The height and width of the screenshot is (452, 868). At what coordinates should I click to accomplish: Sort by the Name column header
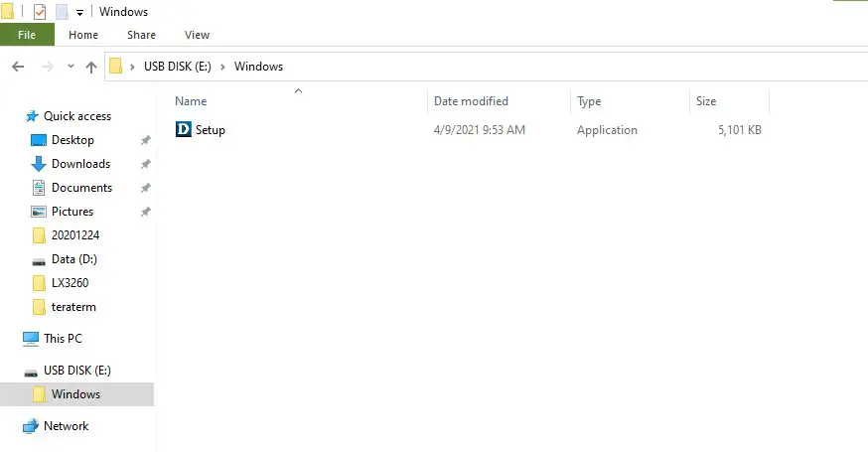click(191, 100)
